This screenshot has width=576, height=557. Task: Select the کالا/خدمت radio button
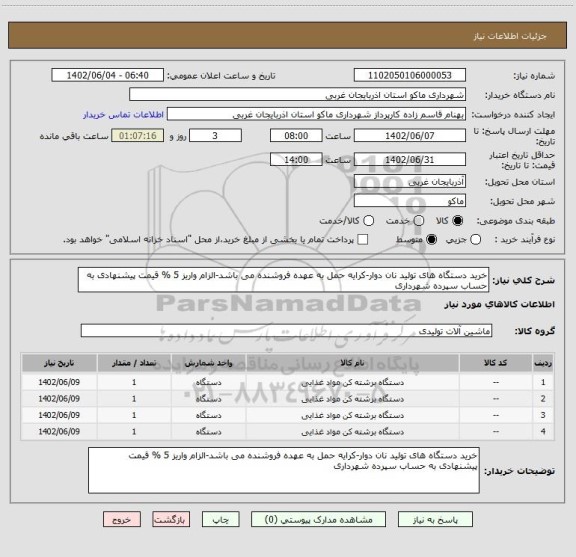[368, 221]
